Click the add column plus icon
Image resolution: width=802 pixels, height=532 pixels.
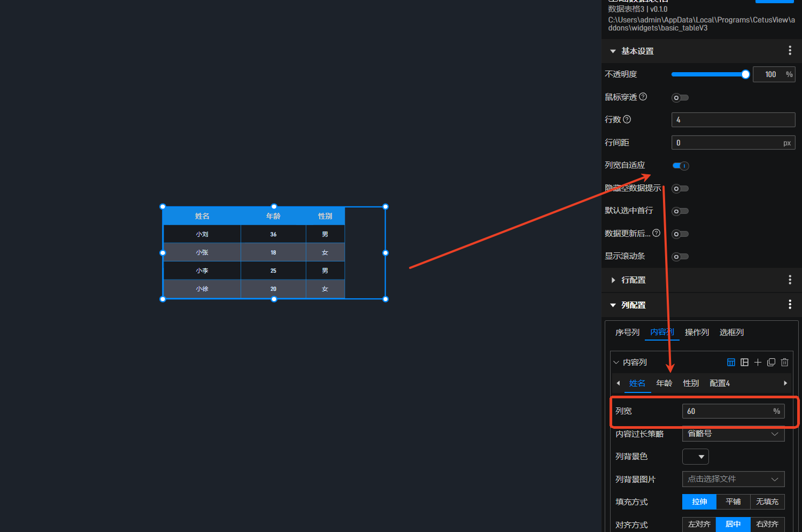[758, 363]
